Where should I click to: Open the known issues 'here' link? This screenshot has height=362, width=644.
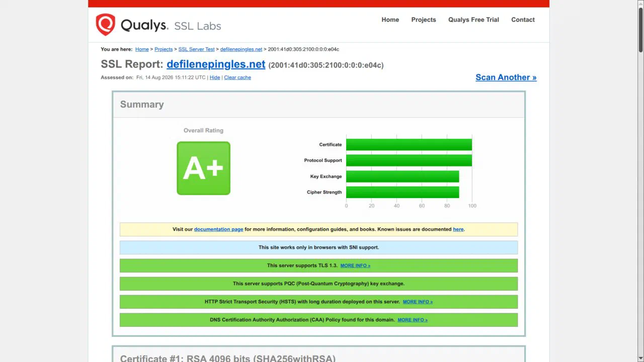(x=458, y=229)
